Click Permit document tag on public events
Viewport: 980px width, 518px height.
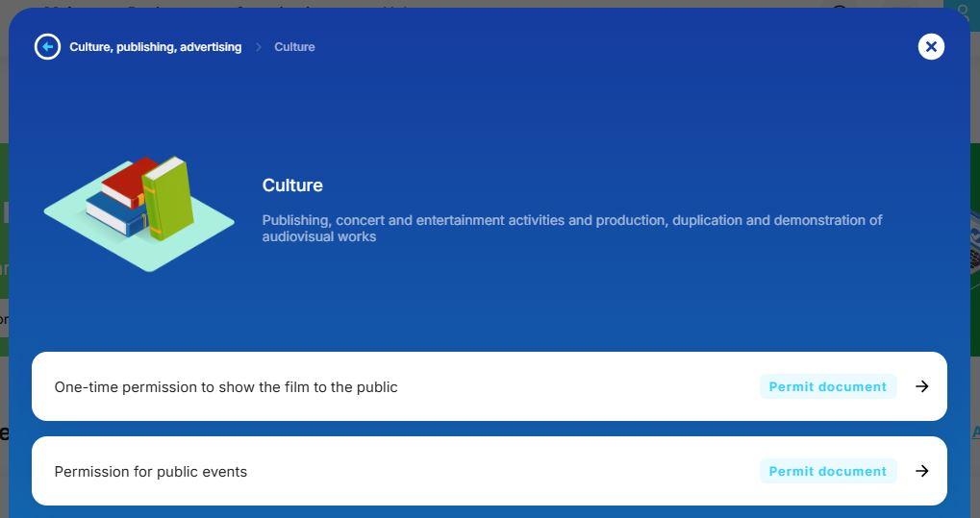pyautogui.click(x=827, y=471)
